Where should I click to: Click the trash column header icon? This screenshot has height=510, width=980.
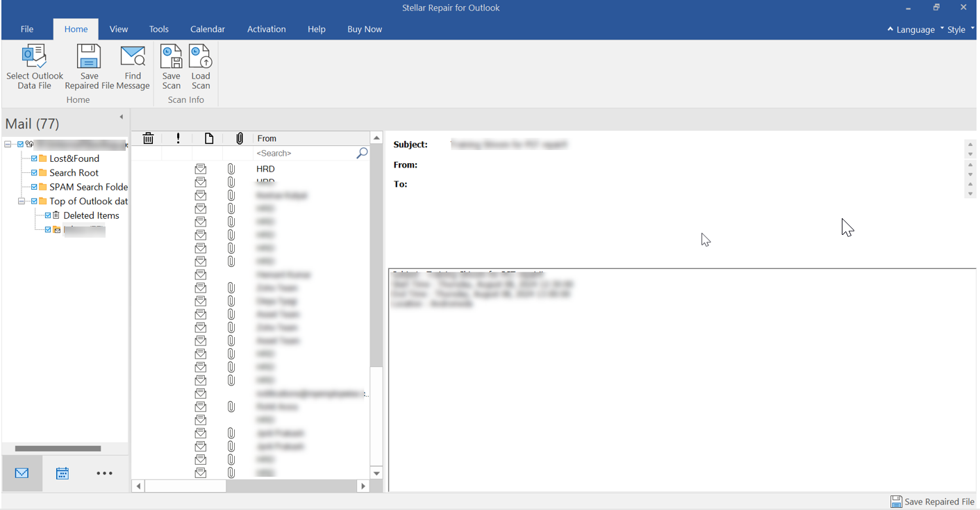pyautogui.click(x=148, y=138)
